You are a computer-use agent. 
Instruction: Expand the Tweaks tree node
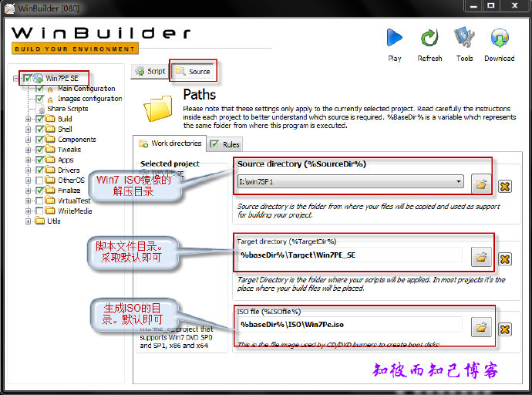29,150
